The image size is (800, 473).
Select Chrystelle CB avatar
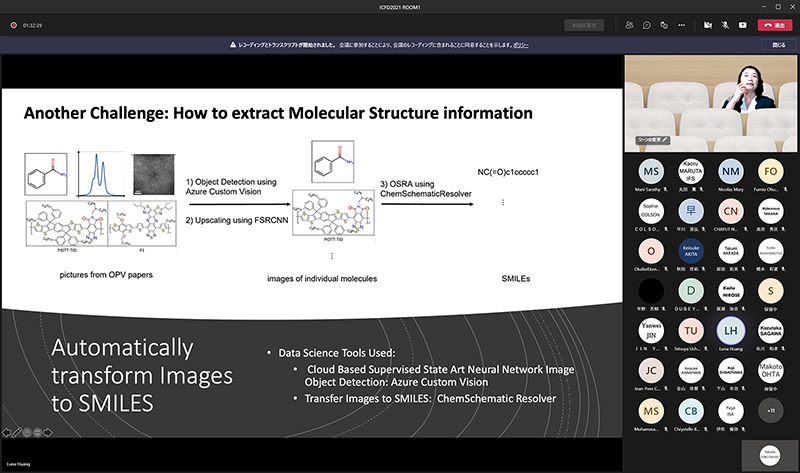(691, 411)
